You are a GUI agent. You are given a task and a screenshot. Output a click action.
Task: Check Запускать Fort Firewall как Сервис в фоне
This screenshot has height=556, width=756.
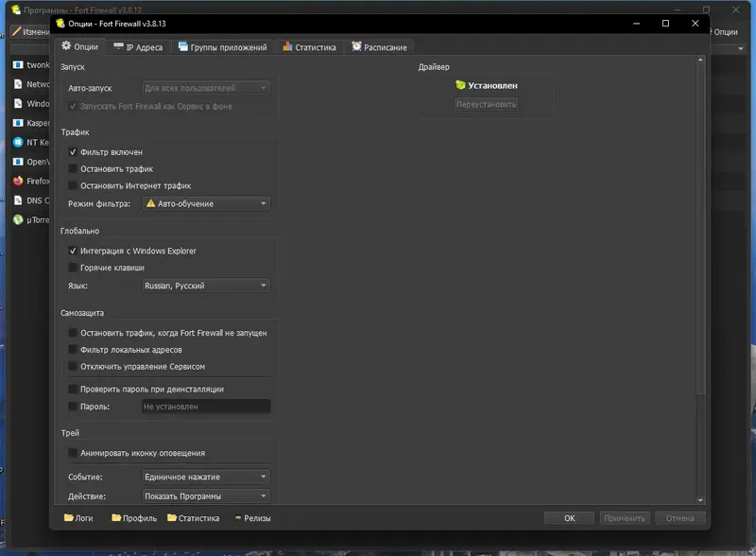point(73,106)
